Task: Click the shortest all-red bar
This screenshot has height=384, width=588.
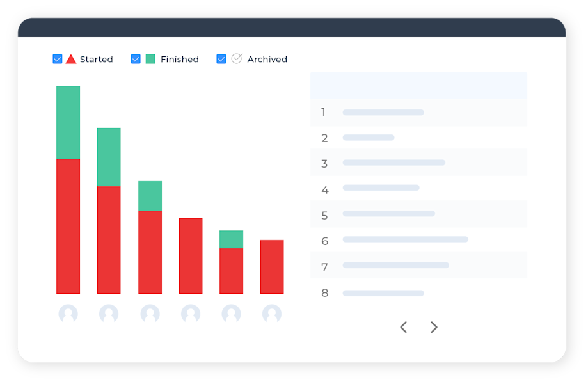Action: [x=272, y=267]
